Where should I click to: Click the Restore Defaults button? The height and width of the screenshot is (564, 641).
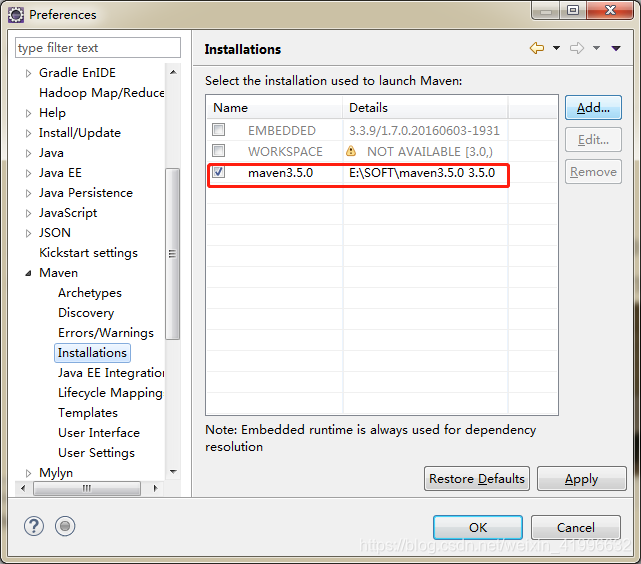(477, 479)
